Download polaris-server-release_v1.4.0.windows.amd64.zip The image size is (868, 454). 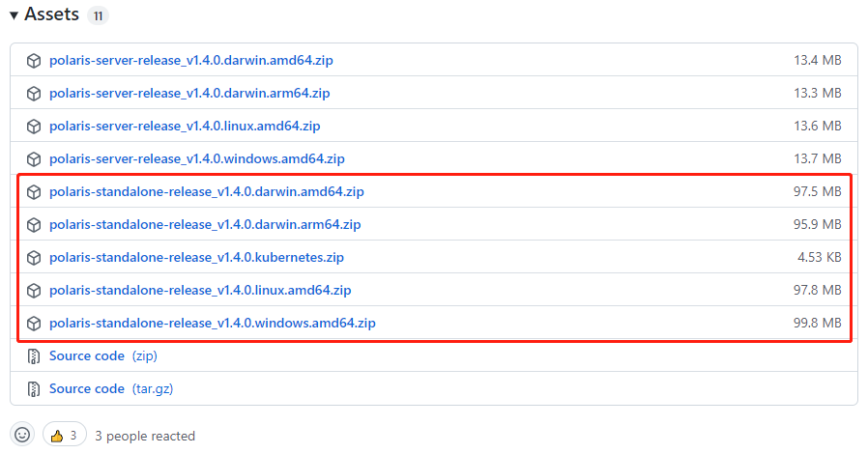pos(196,159)
